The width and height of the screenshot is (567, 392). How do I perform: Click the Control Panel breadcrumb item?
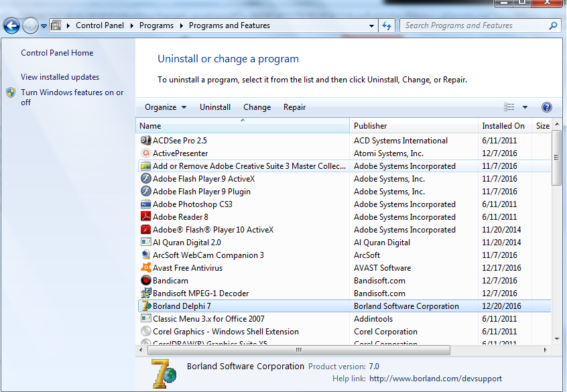tap(100, 25)
